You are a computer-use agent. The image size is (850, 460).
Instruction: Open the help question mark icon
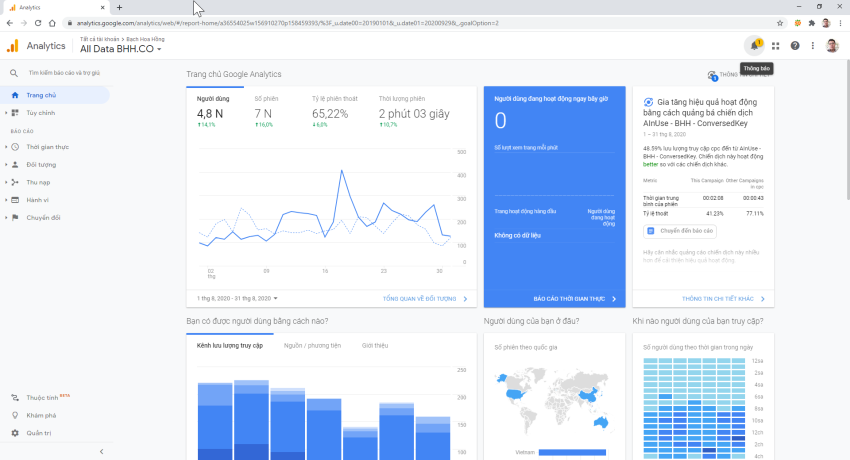point(795,46)
